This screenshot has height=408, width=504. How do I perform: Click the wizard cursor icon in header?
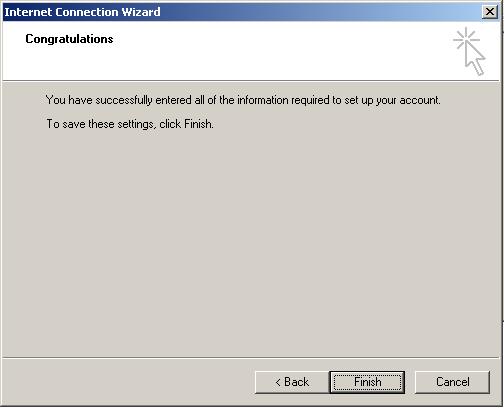click(x=469, y=52)
